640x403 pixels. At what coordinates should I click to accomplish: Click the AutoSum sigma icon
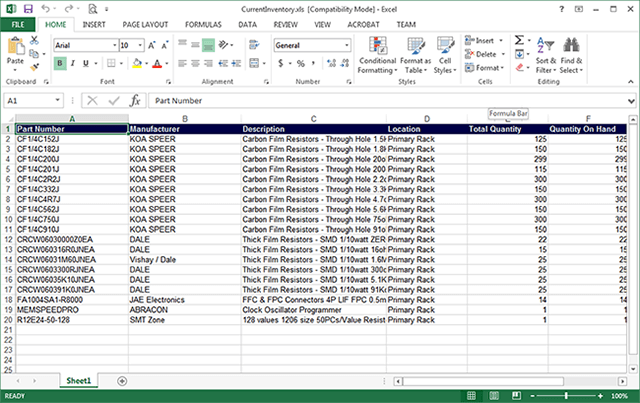[519, 40]
